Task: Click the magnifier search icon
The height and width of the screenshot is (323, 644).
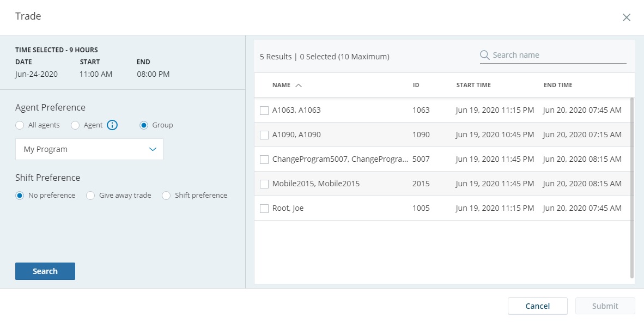Action: pos(484,55)
